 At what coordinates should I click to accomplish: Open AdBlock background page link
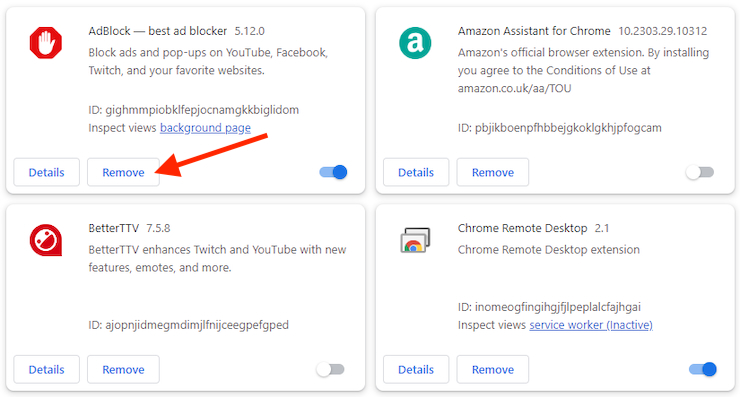[205, 128]
